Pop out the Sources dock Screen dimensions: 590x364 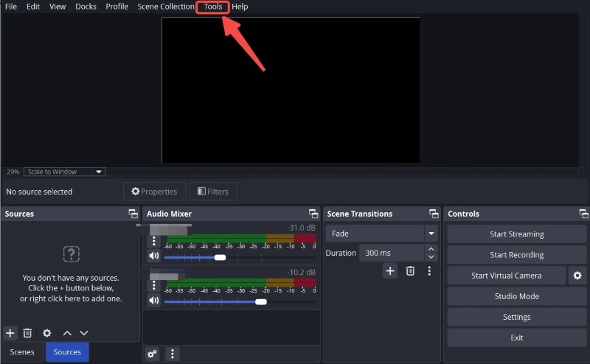point(133,214)
